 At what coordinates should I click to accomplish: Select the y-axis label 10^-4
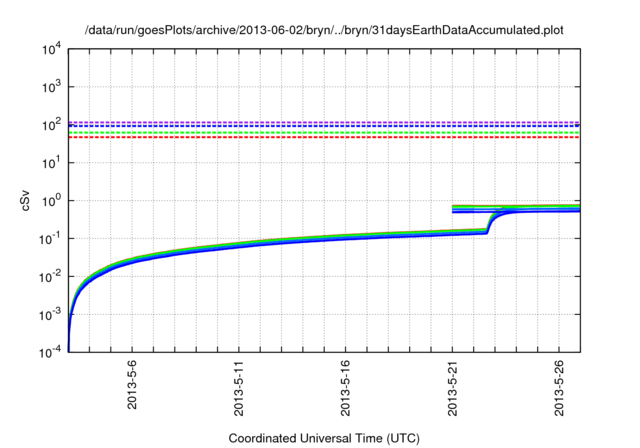click(x=50, y=351)
